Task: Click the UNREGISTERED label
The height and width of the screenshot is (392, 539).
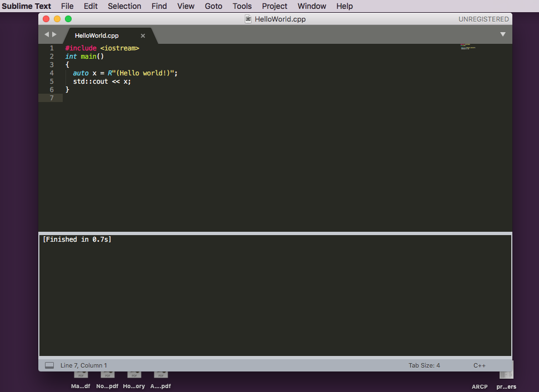Action: (483, 19)
